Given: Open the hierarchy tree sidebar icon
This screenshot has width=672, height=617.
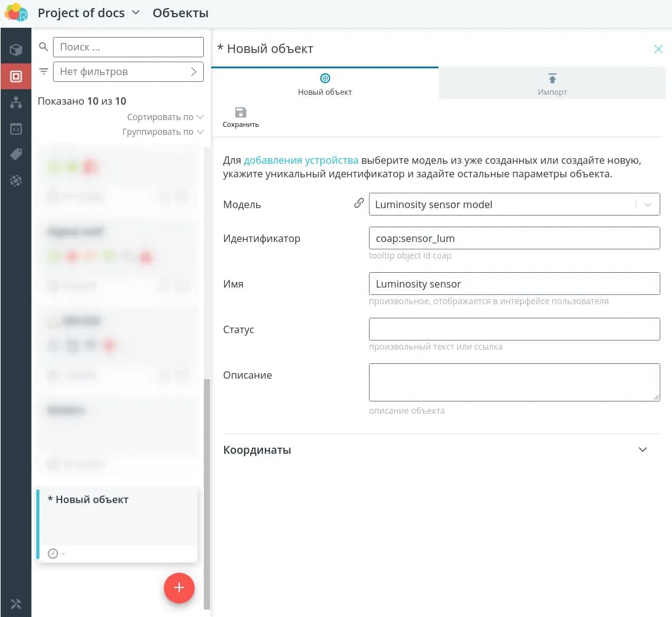Looking at the screenshot, I should point(16,103).
